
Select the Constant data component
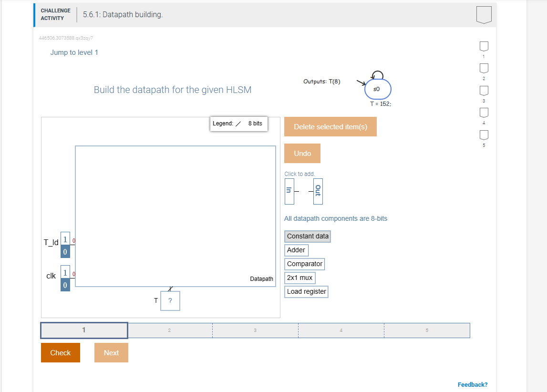(307, 236)
